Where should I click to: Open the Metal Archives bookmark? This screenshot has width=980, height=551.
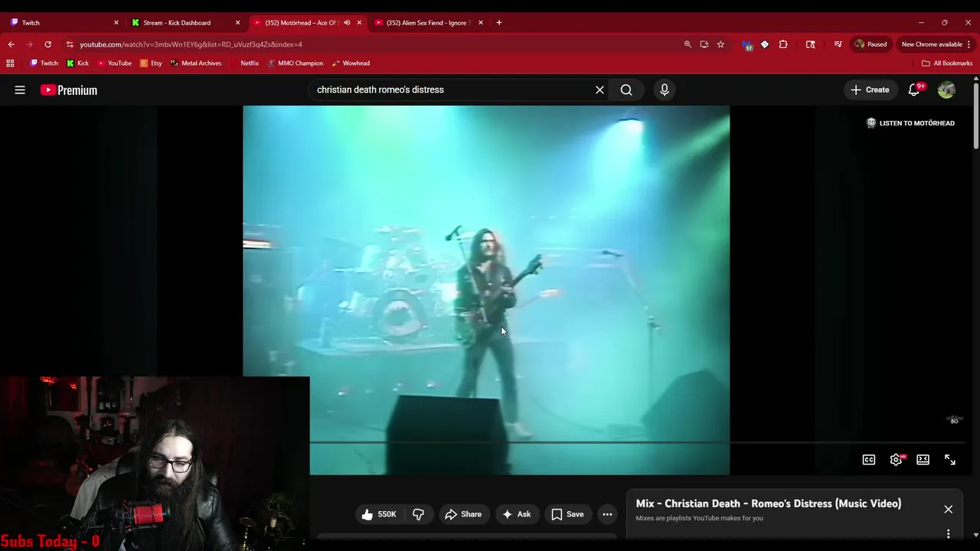pos(195,64)
